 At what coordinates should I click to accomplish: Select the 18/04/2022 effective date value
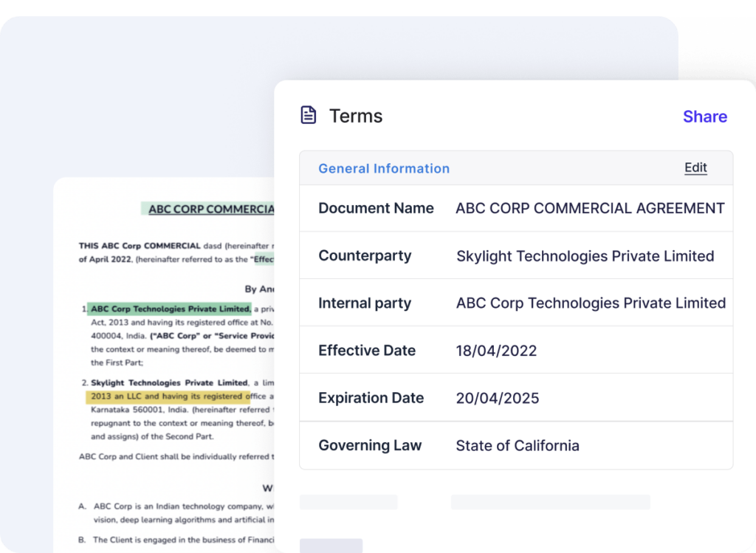tap(496, 350)
